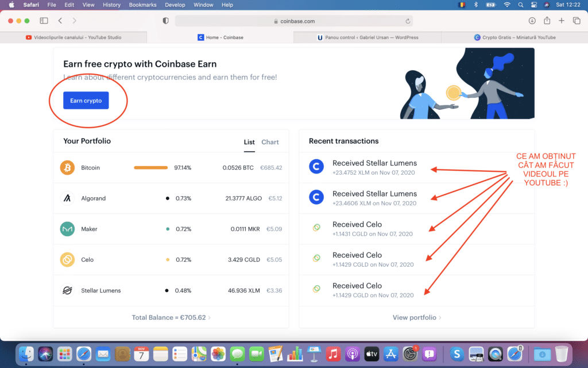Open the Develop menu
588x368 pixels.
[175, 5]
